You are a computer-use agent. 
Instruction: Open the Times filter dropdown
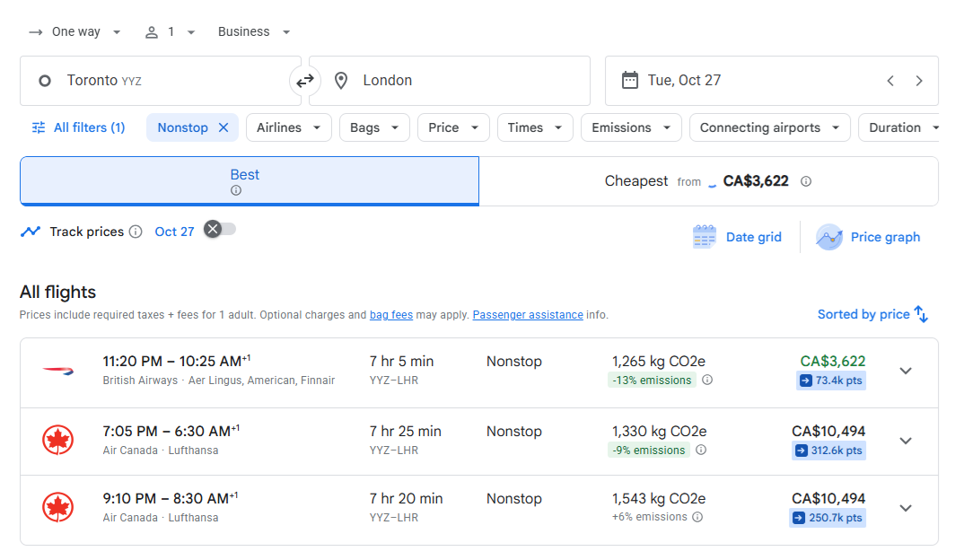coord(535,127)
